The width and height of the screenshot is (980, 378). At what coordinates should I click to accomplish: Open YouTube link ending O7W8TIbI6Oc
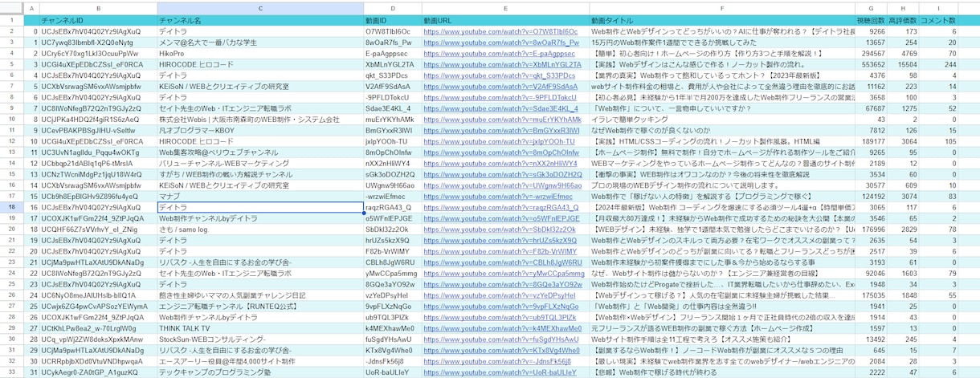tap(500, 31)
